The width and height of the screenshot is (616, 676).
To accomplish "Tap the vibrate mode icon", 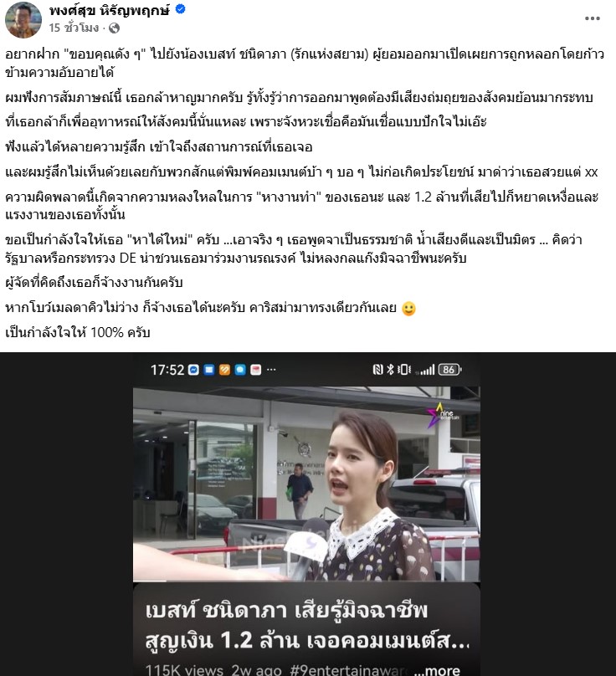I will pyautogui.click(x=404, y=370).
